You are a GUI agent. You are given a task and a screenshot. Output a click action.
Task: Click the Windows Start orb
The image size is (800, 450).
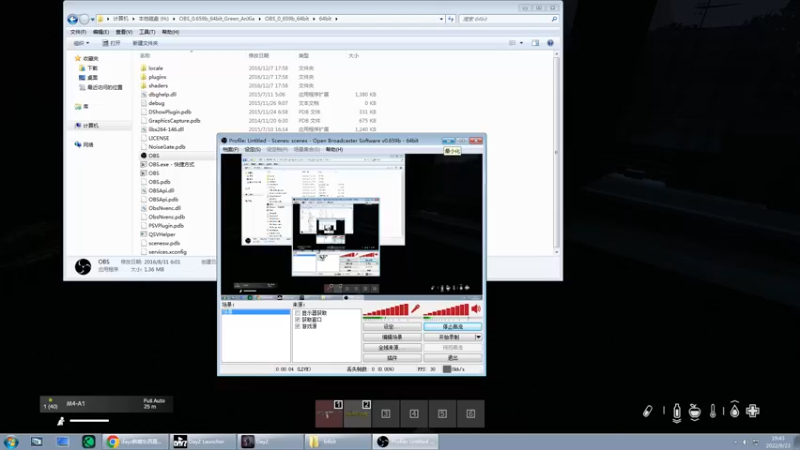tap(11, 442)
